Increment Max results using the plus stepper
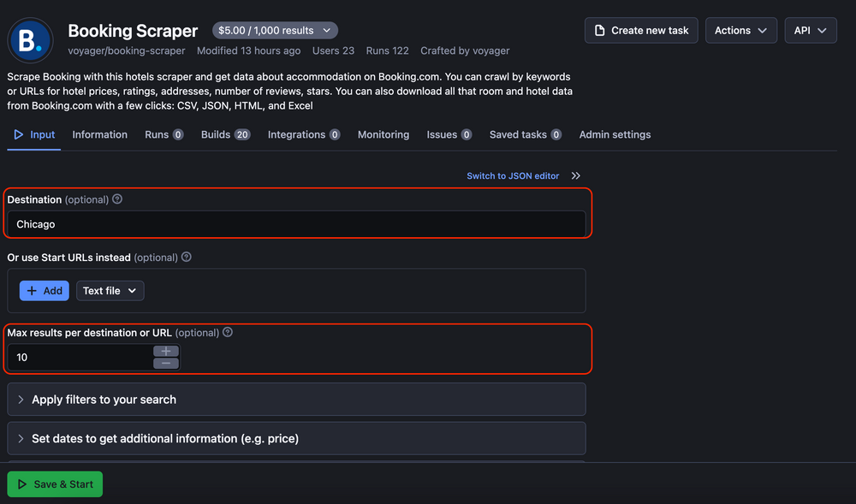 pyautogui.click(x=165, y=351)
